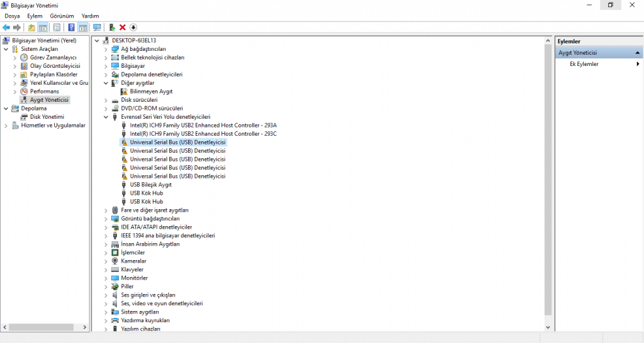Click device list vertical scrollbar down arrow
The image size is (644, 343).
pos(548,327)
